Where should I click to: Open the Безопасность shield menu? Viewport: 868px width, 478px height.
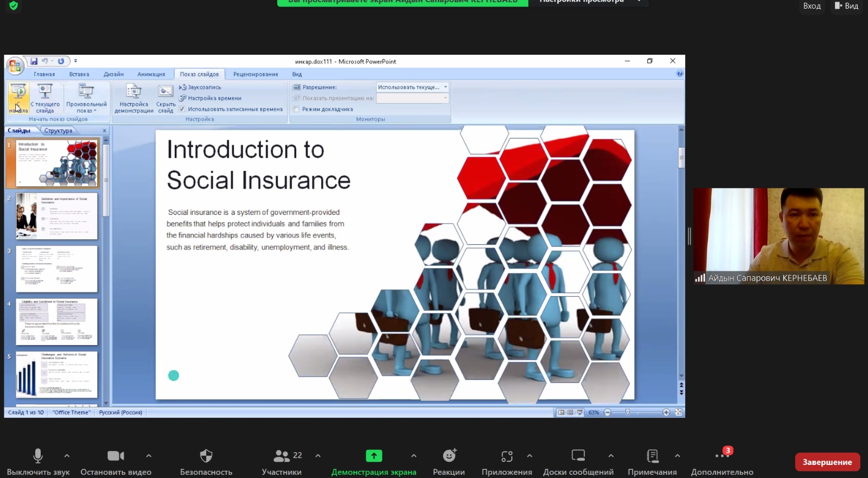[206, 462]
